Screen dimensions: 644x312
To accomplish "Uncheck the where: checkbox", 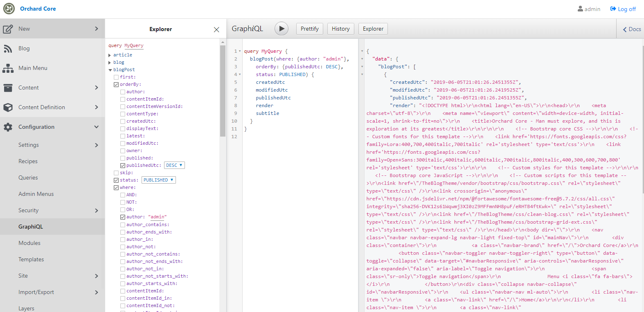I will pos(116,187).
